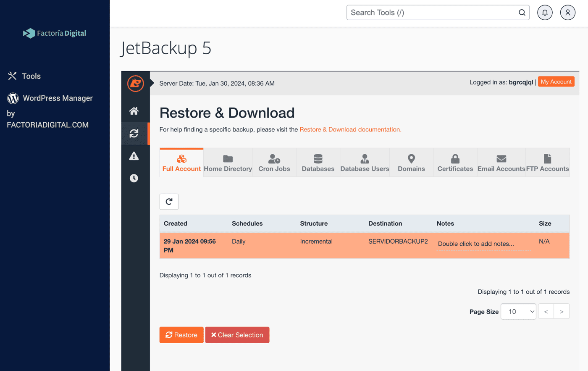The image size is (588, 371).
Task: Open the alerts warning triangle icon
Action: click(134, 156)
